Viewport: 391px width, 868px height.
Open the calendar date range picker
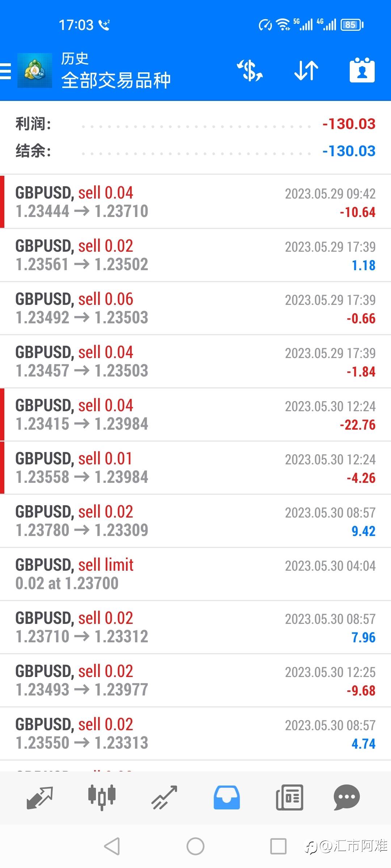(362, 71)
